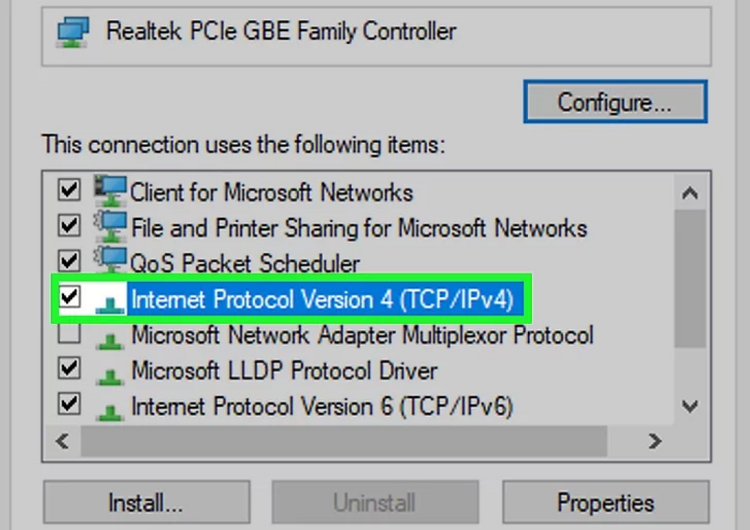Toggle the QoS Packet Scheduler checkbox
The image size is (750, 530).
pyautogui.click(x=69, y=261)
